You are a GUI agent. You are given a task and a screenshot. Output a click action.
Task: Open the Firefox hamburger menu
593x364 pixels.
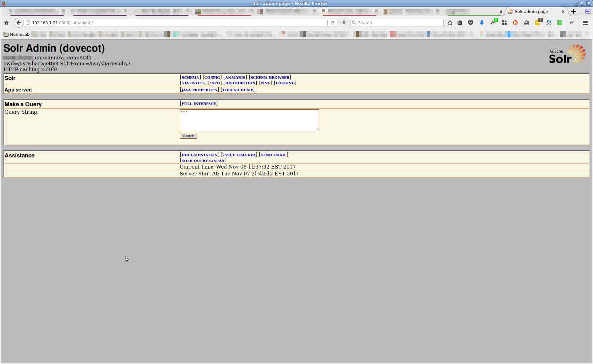click(585, 23)
